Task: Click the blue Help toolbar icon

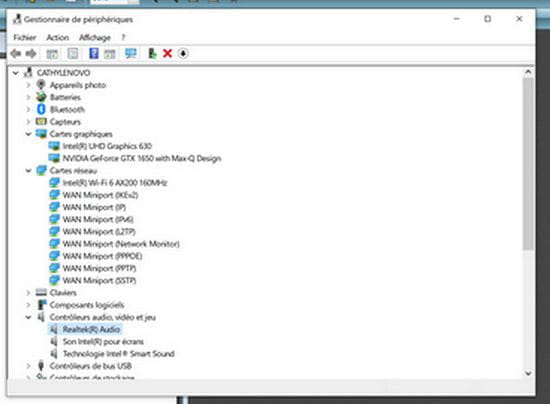Action: click(94, 53)
